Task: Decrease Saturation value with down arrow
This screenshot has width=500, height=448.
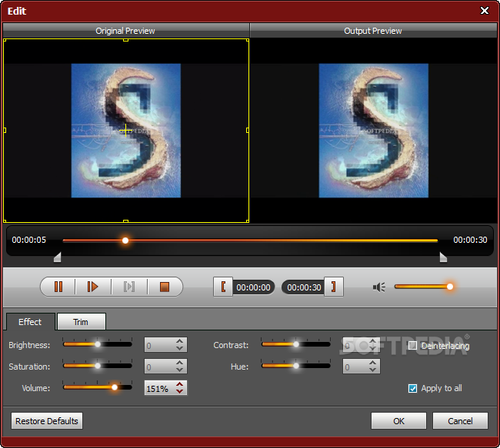Action: click(179, 370)
